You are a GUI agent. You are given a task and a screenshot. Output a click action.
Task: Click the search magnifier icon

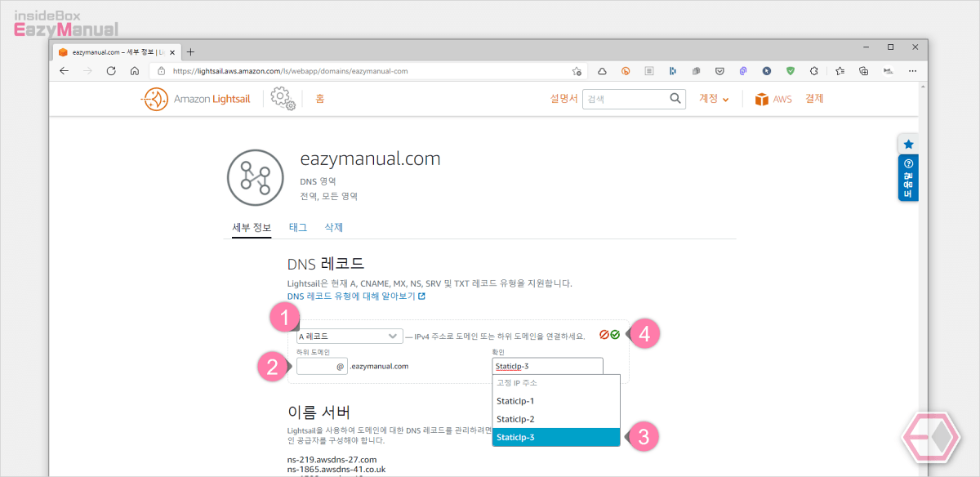(x=676, y=99)
